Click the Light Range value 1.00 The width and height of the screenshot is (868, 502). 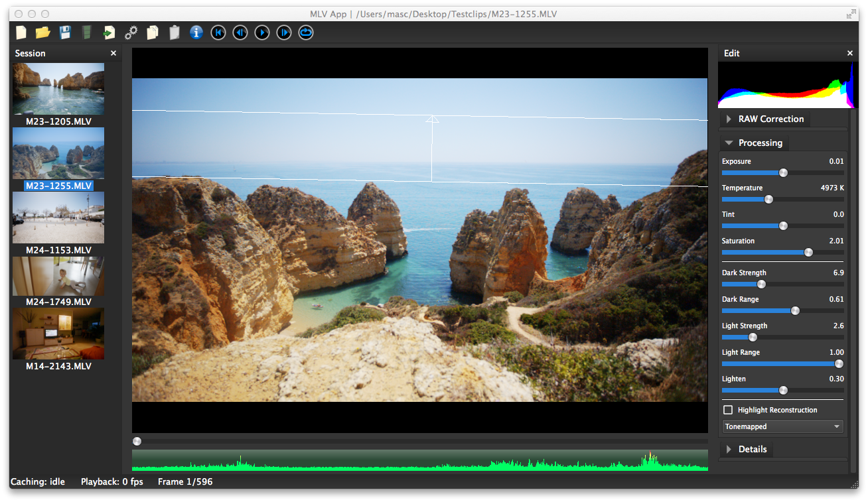[x=836, y=352]
